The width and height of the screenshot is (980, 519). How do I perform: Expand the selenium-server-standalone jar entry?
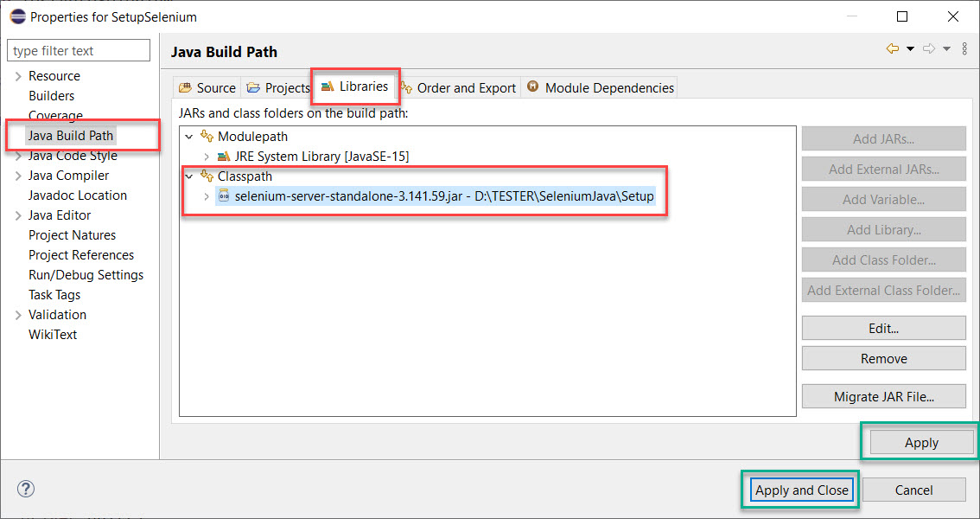click(207, 196)
